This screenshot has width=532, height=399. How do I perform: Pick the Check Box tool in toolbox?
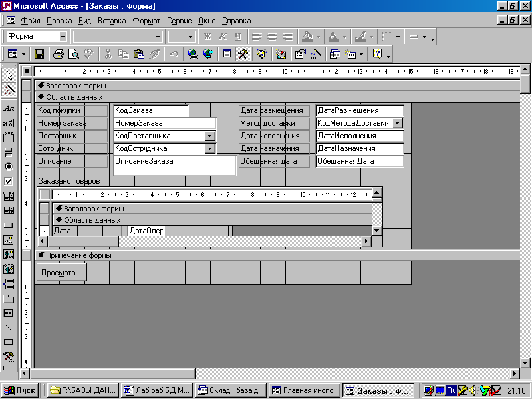pos(9,181)
